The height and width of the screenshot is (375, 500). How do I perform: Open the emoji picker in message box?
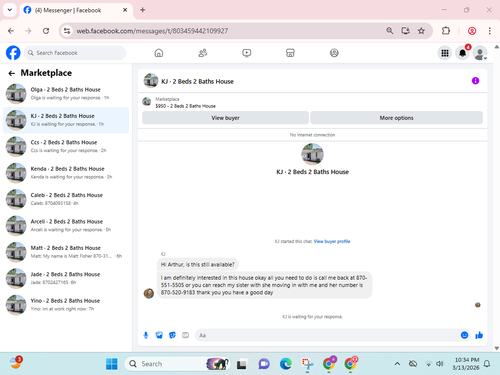coord(464,335)
